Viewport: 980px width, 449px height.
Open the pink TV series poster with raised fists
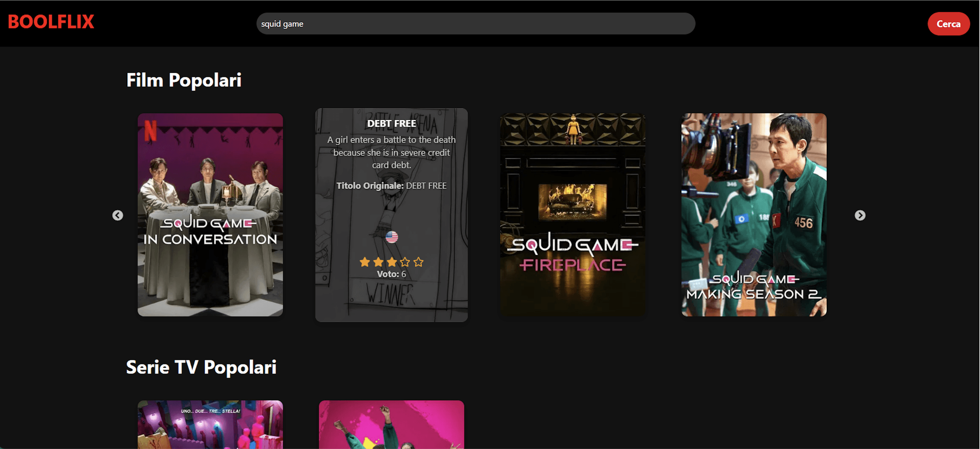click(x=391, y=424)
